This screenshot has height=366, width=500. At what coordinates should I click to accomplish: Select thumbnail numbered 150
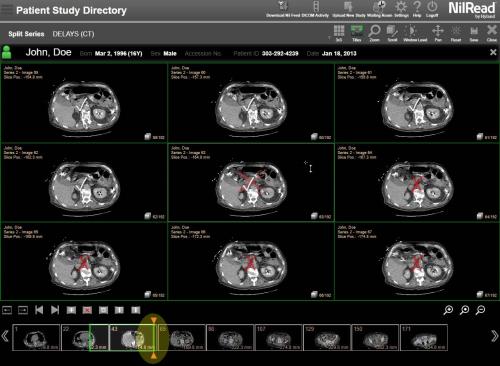[375, 338]
